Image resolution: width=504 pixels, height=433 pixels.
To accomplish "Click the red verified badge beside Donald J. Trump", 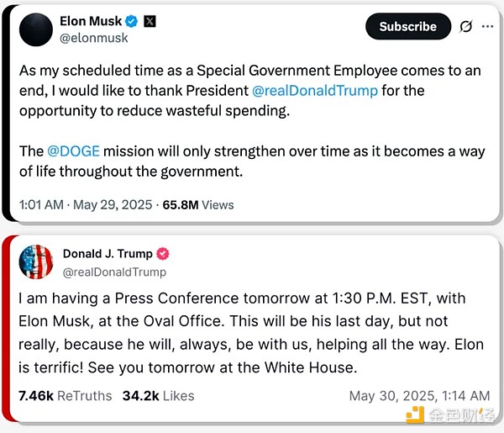I will pos(164,254).
